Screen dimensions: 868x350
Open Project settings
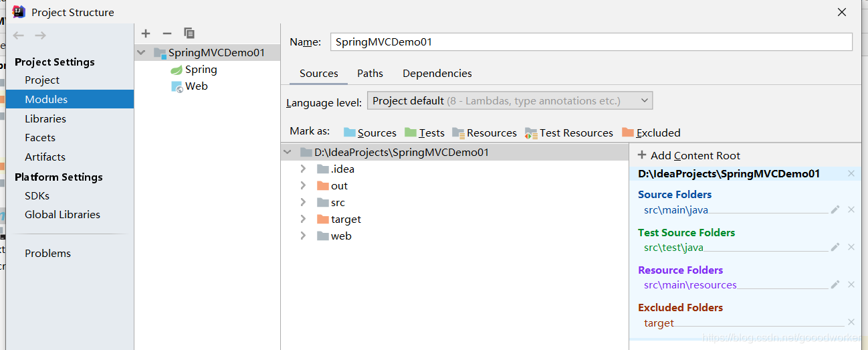click(x=42, y=80)
